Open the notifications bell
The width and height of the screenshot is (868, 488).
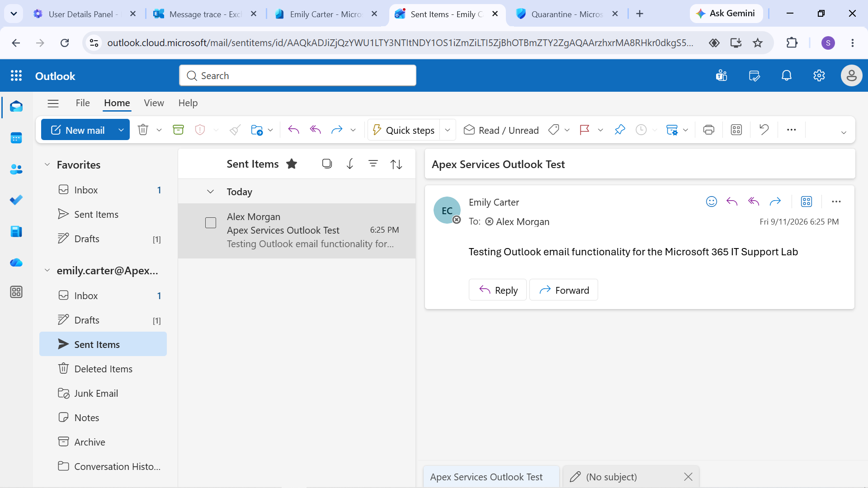pos(787,75)
